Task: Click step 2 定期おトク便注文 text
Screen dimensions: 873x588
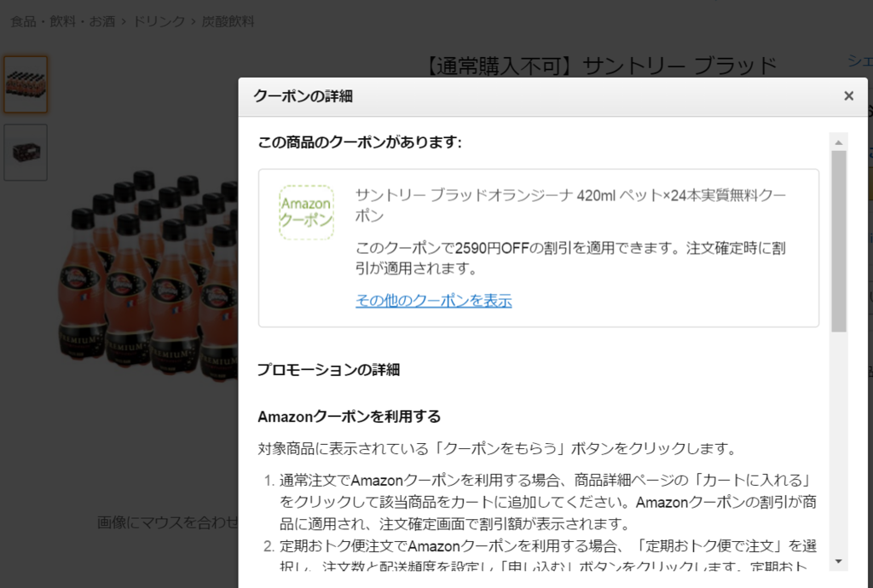Action: [548, 556]
